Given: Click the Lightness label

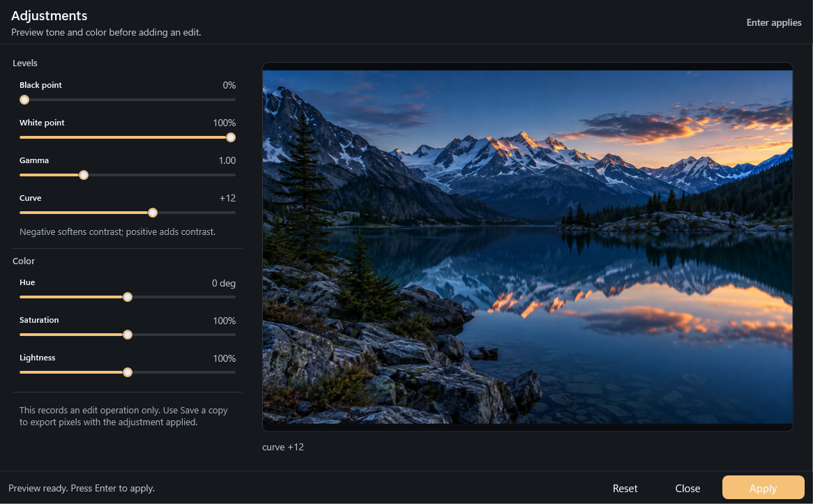Looking at the screenshot, I should coord(38,358).
